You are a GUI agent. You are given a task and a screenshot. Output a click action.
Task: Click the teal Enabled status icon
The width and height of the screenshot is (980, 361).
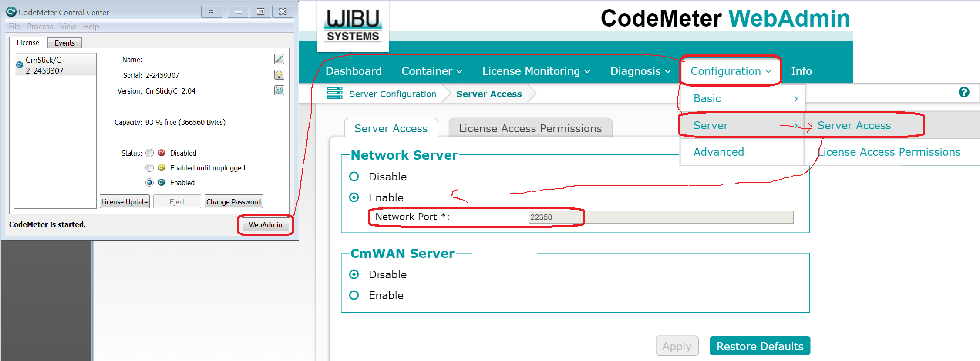click(162, 182)
